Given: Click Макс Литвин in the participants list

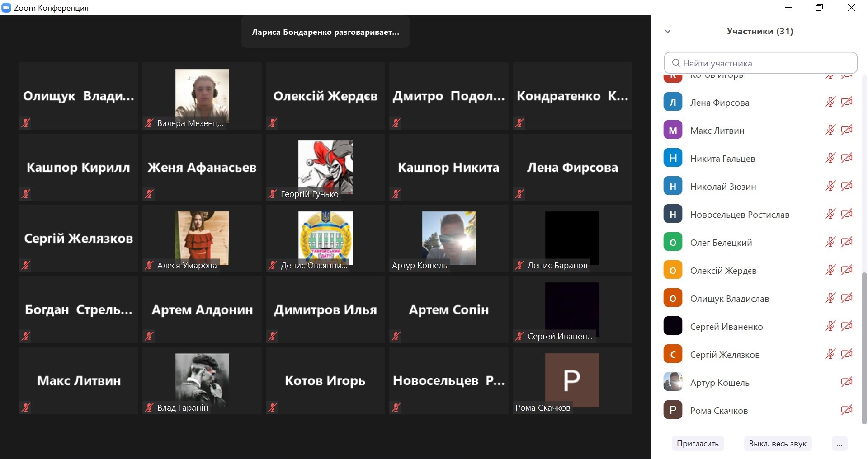Looking at the screenshot, I should coord(717,131).
